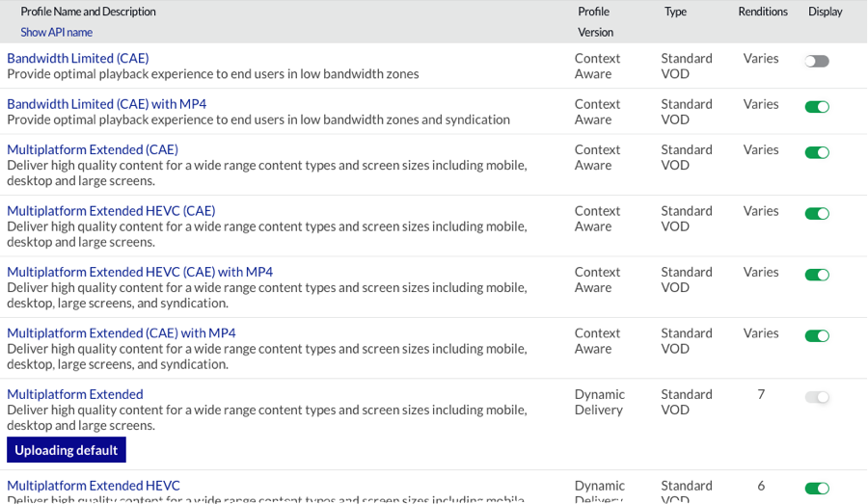The image size is (868, 504).
Task: Click the Renditions column header
Action: pyautogui.click(x=763, y=12)
